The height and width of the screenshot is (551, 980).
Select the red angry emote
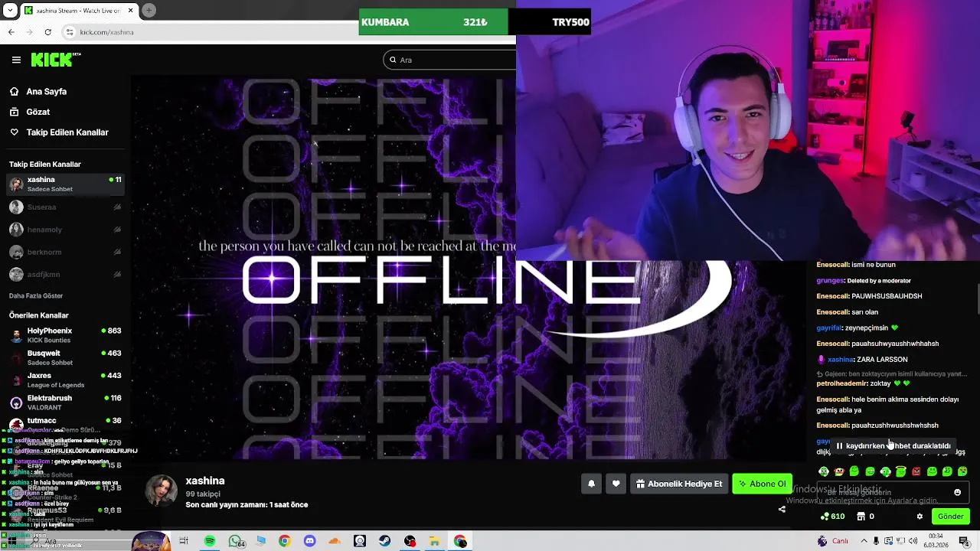click(x=916, y=471)
